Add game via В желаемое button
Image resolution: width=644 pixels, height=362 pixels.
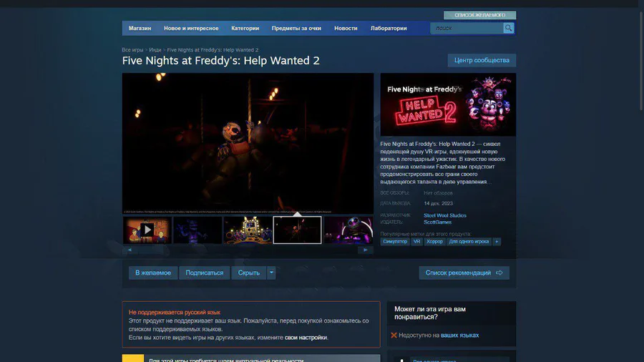click(153, 273)
